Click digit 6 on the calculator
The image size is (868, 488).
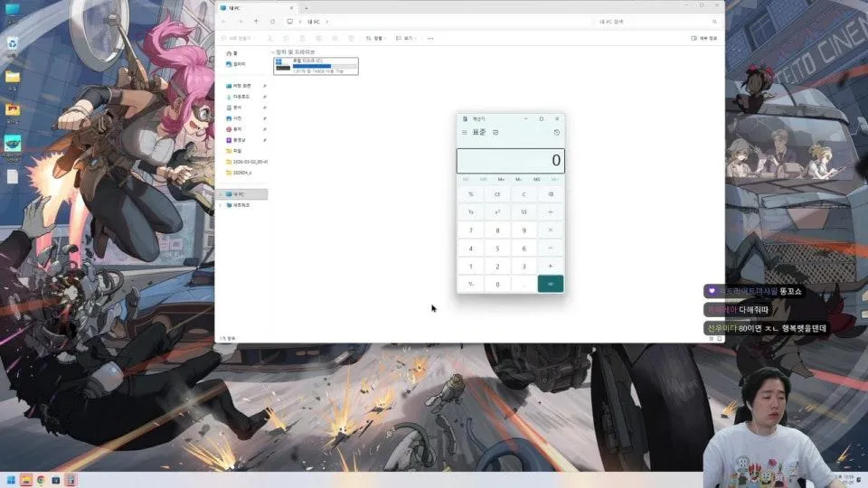524,248
